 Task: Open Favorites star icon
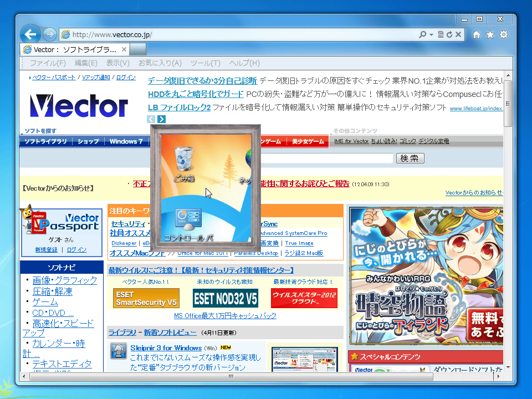(x=490, y=34)
